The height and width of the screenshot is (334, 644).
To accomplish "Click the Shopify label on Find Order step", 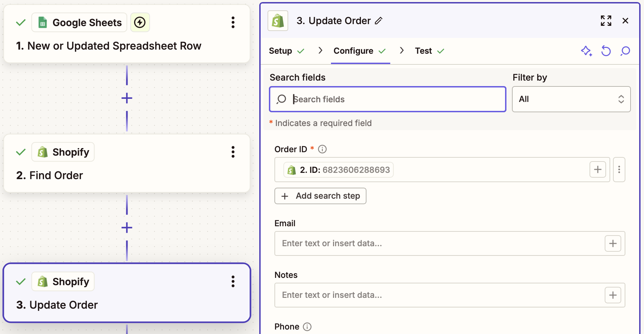I will (71, 152).
